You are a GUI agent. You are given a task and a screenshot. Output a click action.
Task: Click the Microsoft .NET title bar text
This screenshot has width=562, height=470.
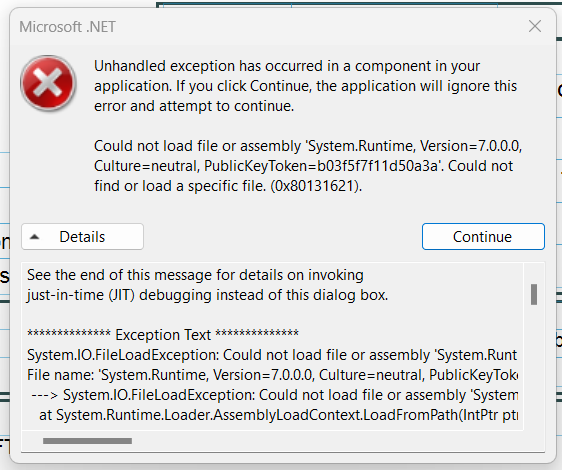[67, 27]
